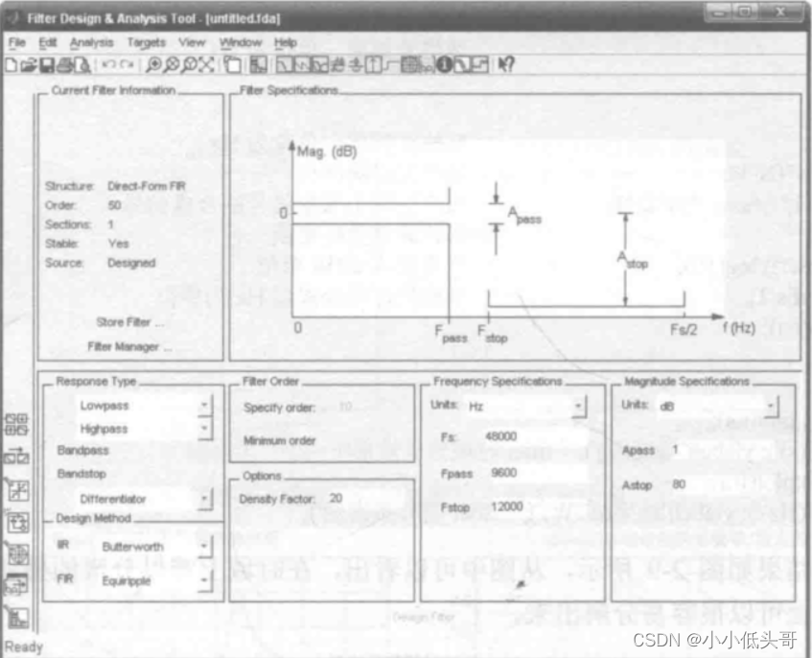
Task: Save the session using the floppy disk icon
Action: tap(47, 65)
